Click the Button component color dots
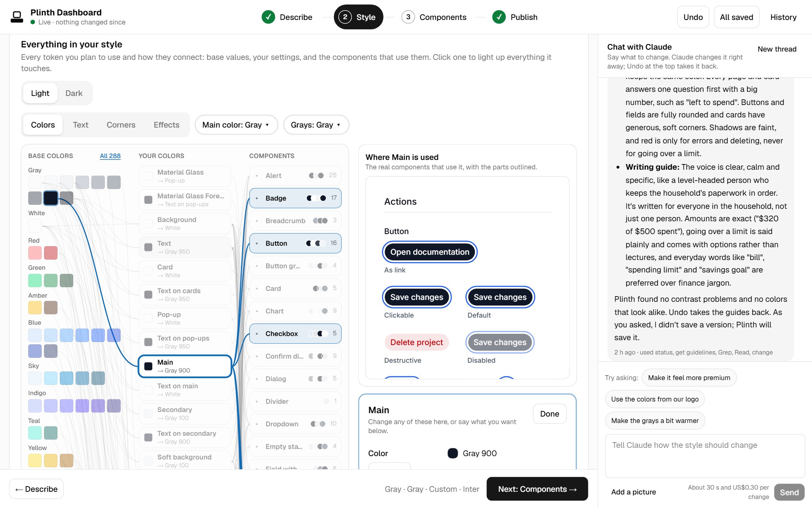812x508 pixels. point(315,243)
